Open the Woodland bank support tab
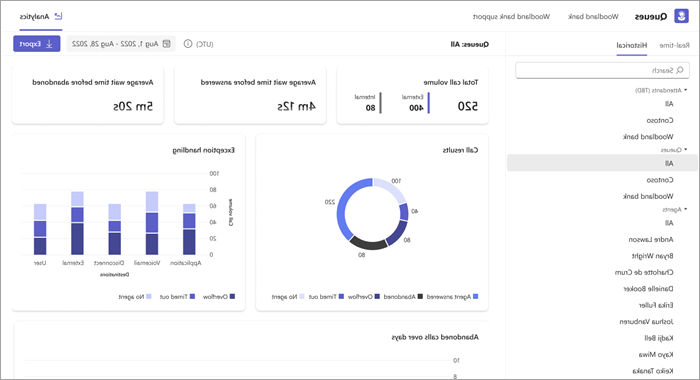This screenshot has width=700, height=380. click(x=511, y=17)
